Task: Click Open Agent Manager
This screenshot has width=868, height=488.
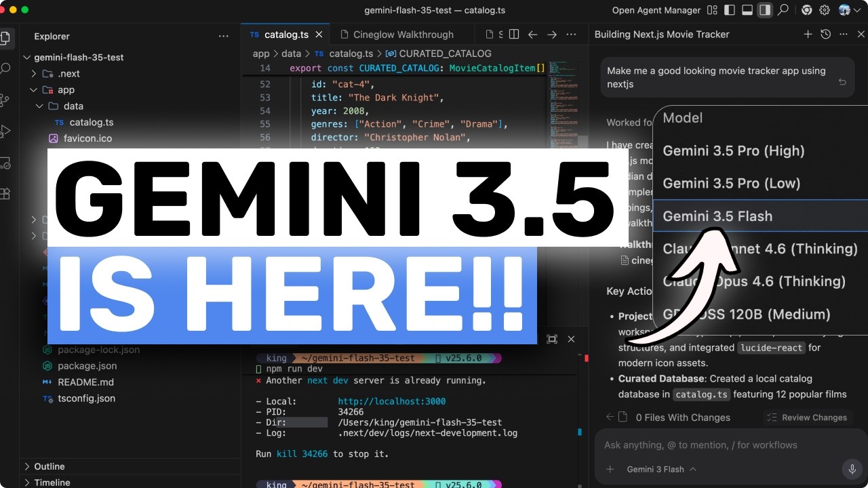Action: tap(656, 10)
